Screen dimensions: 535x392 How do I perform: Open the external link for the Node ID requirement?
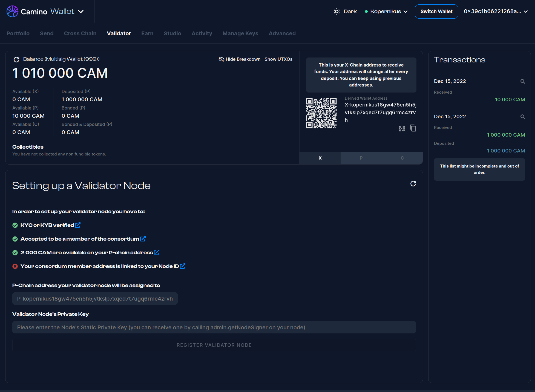click(183, 266)
